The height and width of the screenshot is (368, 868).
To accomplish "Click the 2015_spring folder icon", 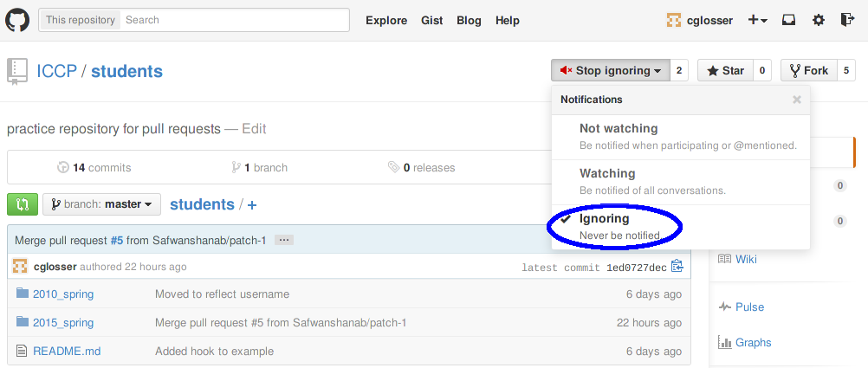I will 23,321.
